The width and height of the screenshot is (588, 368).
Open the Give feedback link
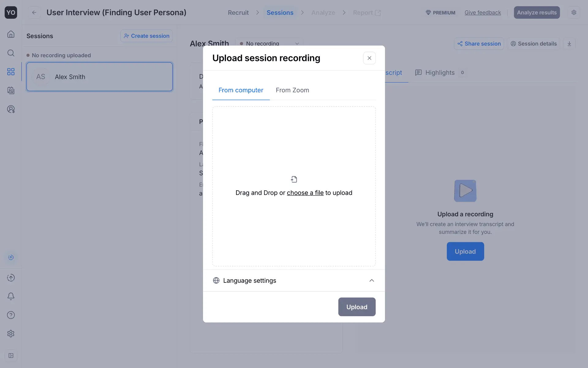coord(483,13)
